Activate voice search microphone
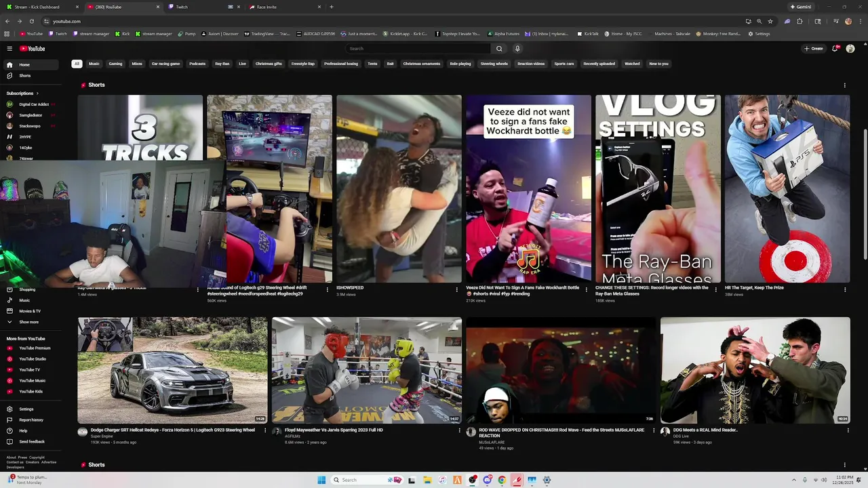 [517, 49]
